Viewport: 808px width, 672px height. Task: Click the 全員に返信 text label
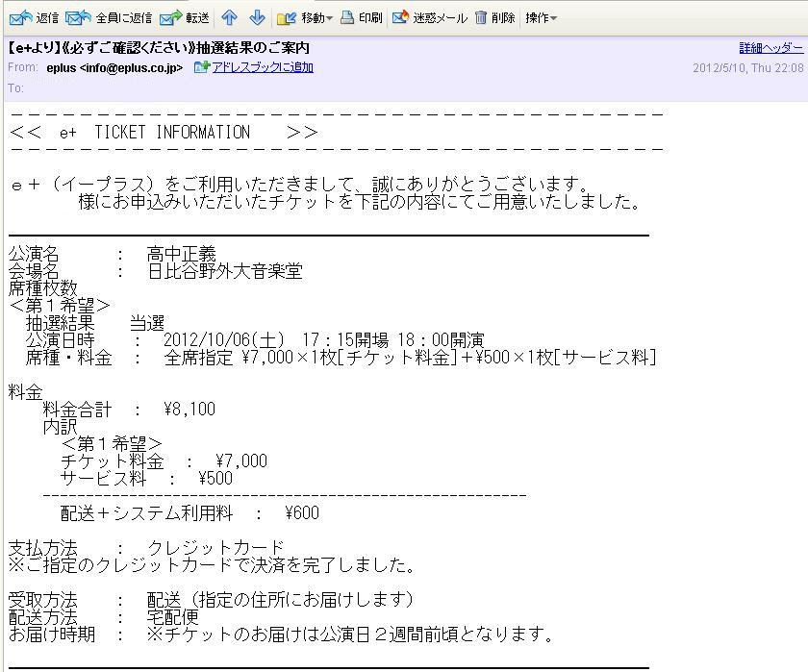tap(124, 18)
